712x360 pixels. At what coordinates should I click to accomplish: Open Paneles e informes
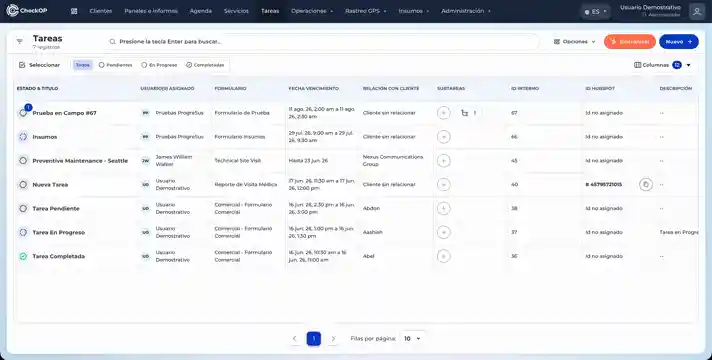151,11
